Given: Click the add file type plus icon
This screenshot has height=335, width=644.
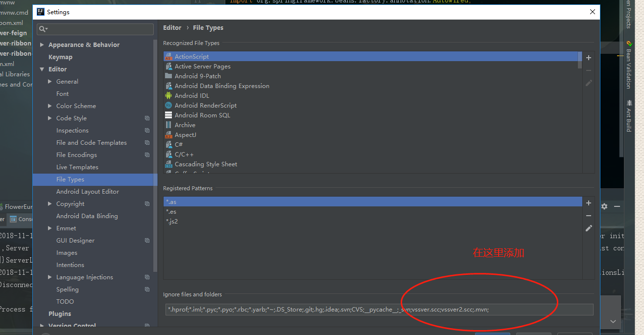Looking at the screenshot, I should [x=589, y=58].
